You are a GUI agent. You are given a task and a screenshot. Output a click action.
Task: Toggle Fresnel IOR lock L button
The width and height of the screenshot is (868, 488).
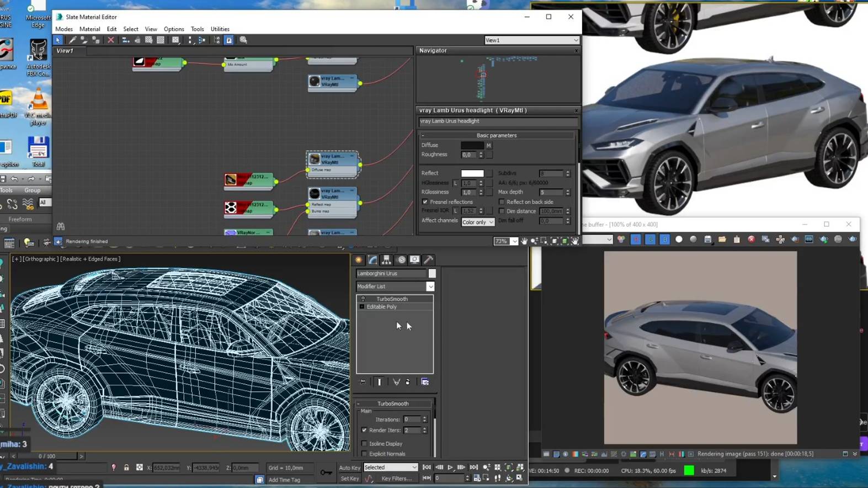tap(455, 211)
